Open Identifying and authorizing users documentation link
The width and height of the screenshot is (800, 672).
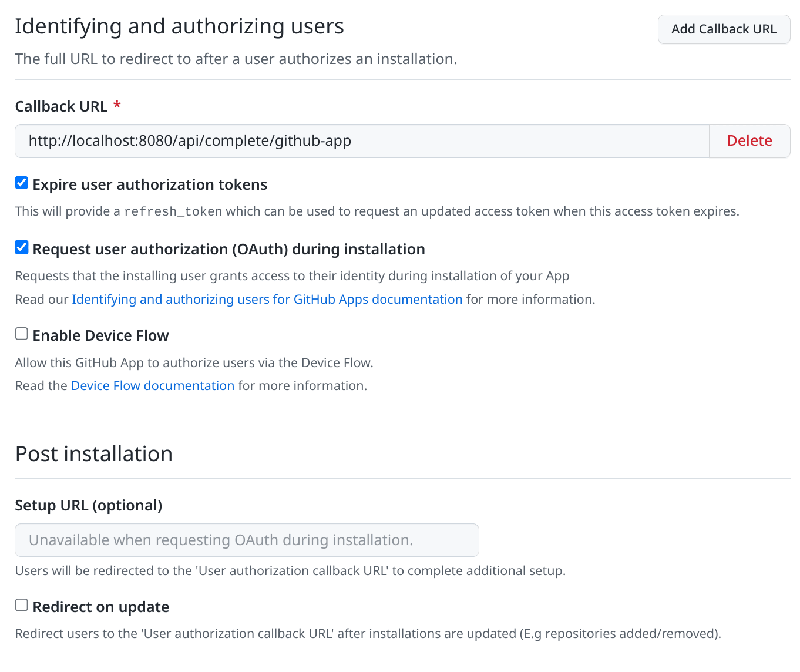coord(267,300)
